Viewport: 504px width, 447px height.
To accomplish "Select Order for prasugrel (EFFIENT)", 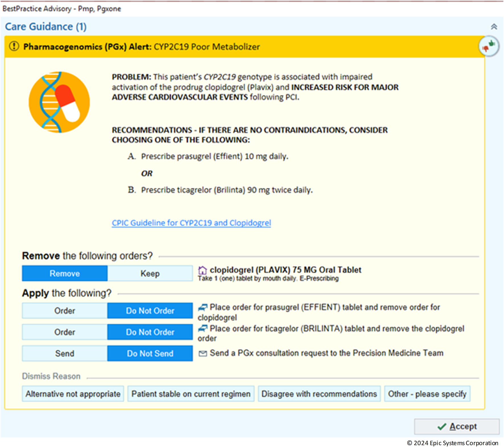I will pos(64,310).
